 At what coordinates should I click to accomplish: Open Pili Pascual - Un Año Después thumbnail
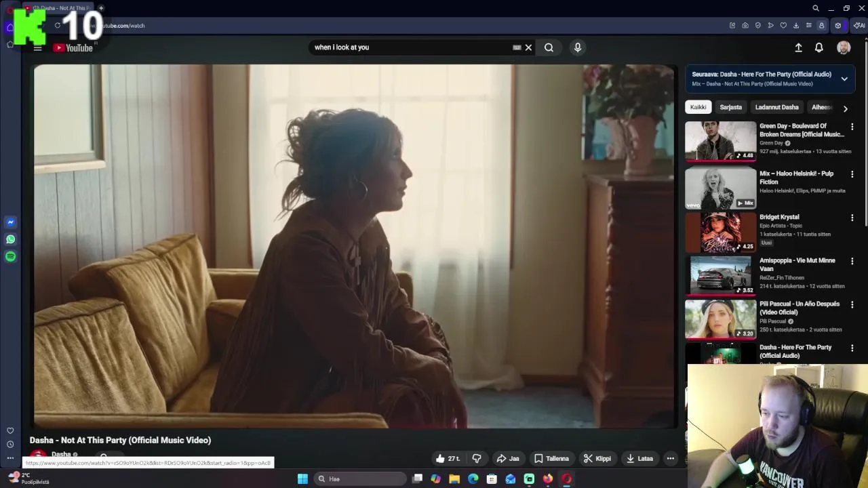click(x=720, y=319)
